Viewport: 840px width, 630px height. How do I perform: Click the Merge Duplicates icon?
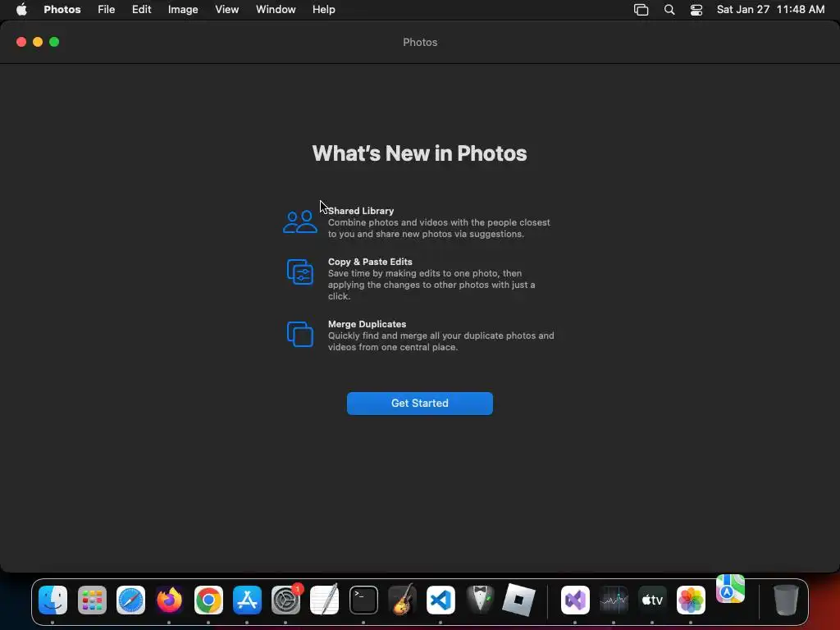pyautogui.click(x=300, y=335)
